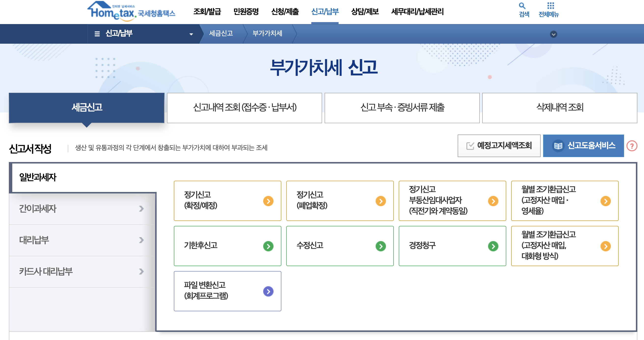Viewport: 644px width, 340px height.
Task: Open the 전체메뉴 grid icon
Action: click(x=550, y=6)
